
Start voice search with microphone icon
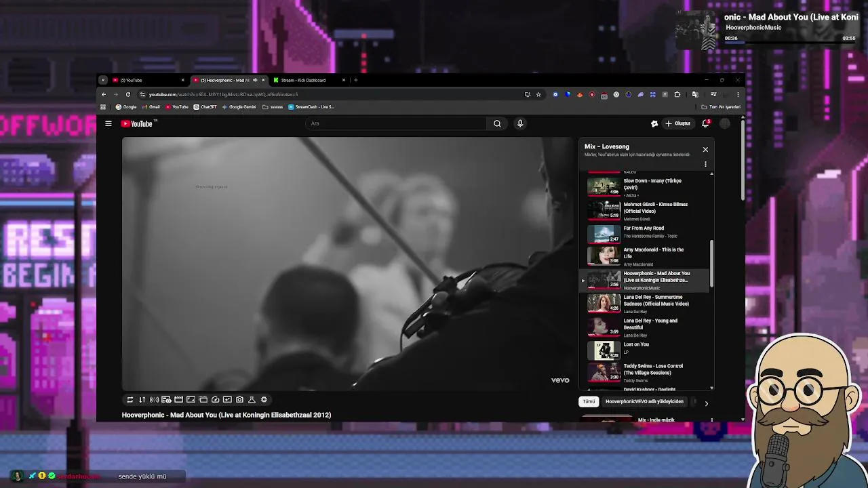(520, 123)
